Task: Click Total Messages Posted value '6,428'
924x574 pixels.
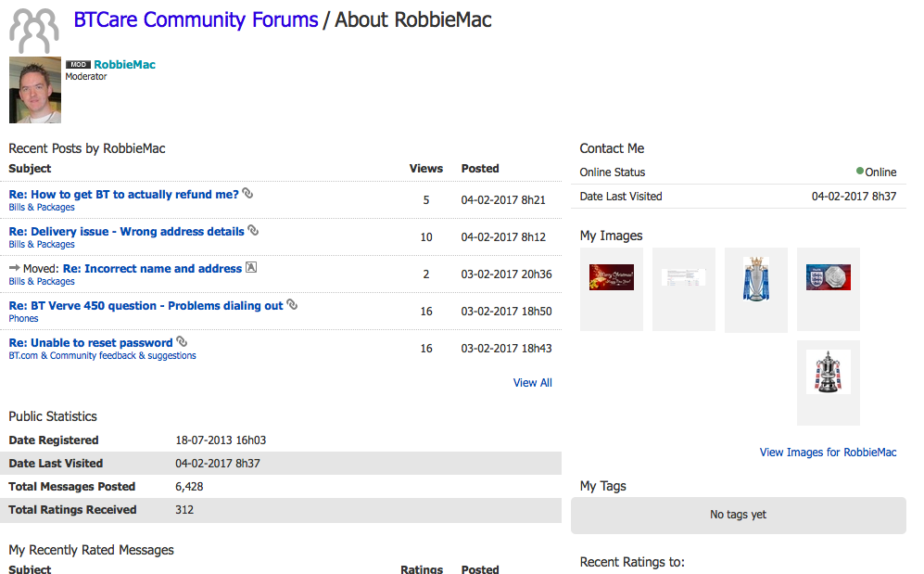Action: 189,487
